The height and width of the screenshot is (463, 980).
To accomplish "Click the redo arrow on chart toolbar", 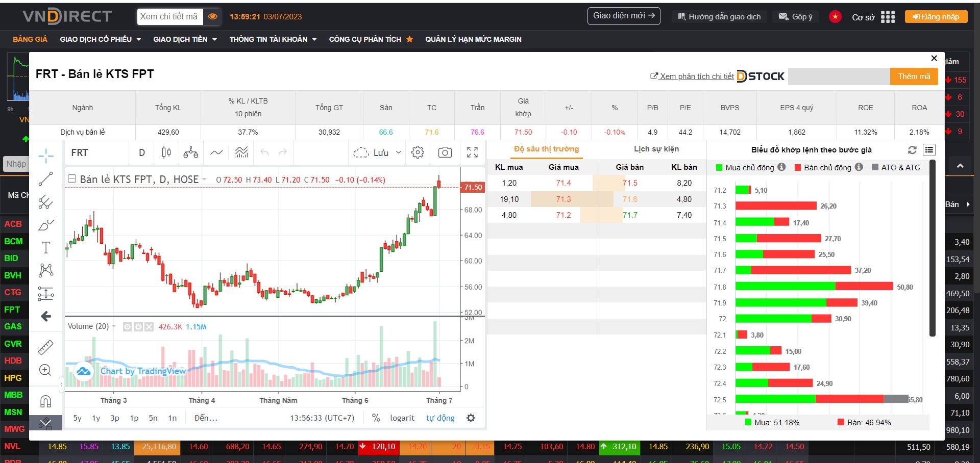I will tap(283, 152).
